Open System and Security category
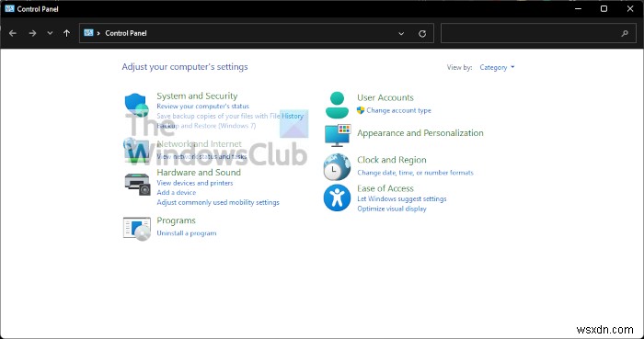This screenshot has height=339, width=644. tap(197, 96)
